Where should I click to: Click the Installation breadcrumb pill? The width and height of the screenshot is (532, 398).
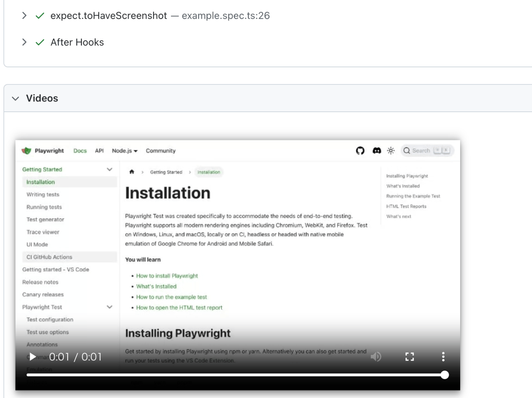pos(209,172)
